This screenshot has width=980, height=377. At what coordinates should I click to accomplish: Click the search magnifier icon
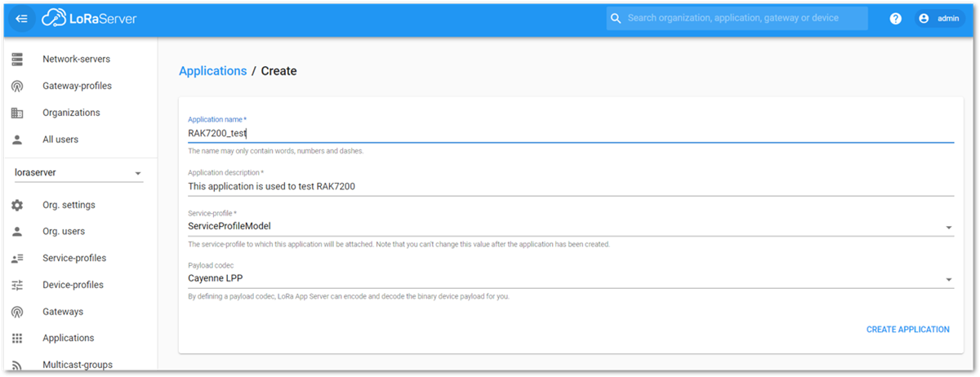(617, 19)
